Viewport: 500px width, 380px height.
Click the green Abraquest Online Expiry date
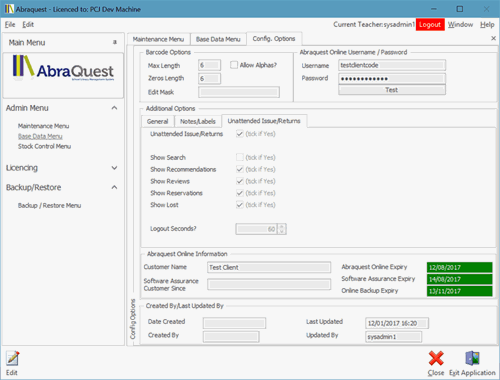coord(460,267)
